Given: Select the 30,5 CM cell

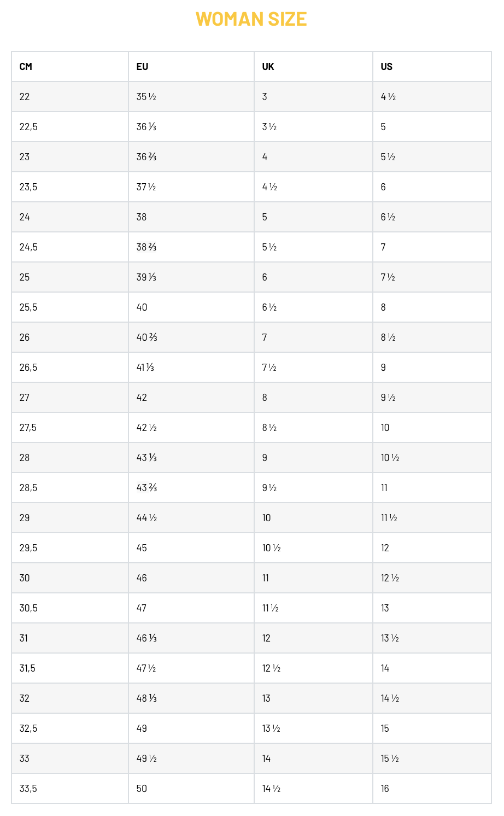Looking at the screenshot, I should click(28, 608).
